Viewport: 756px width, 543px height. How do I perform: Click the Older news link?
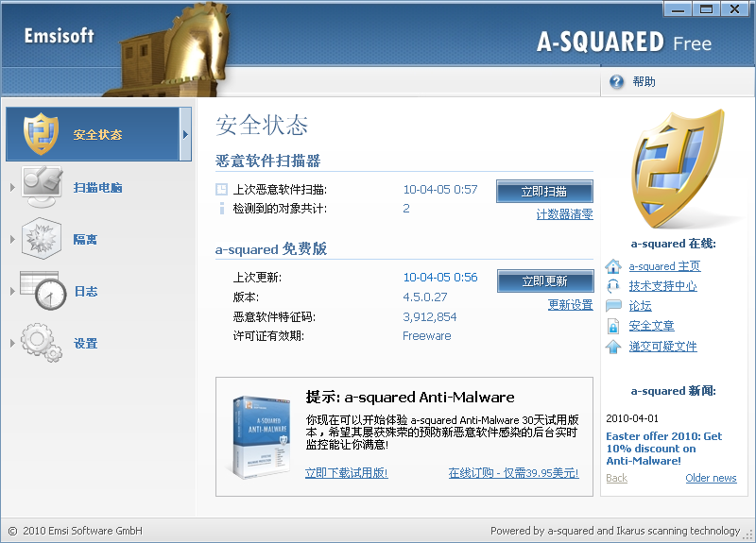tap(711, 478)
